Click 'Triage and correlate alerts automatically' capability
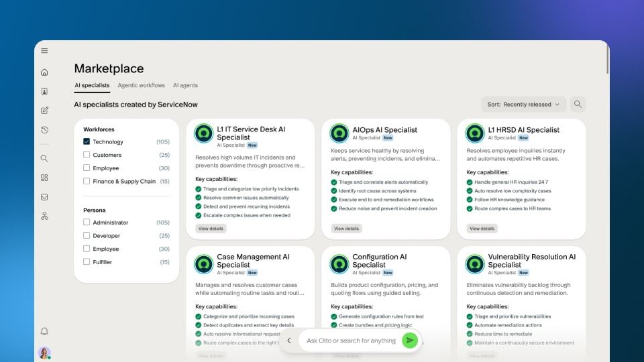 tap(383, 182)
